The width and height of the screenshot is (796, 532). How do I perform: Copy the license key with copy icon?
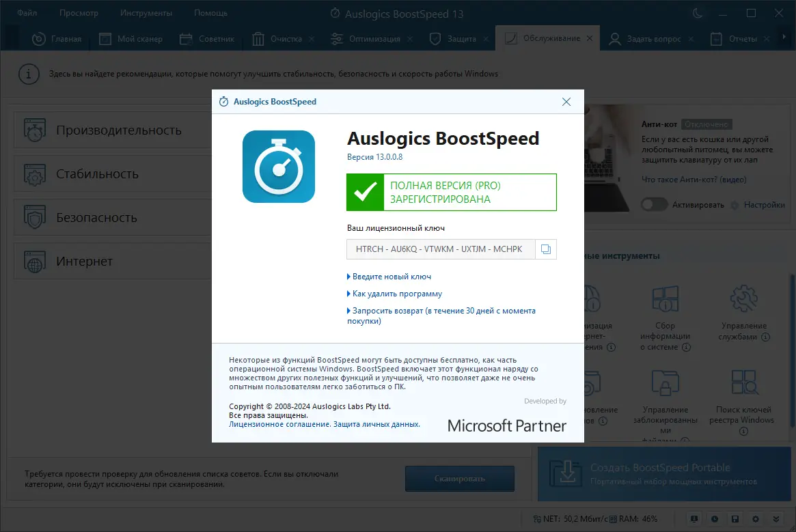(546, 249)
